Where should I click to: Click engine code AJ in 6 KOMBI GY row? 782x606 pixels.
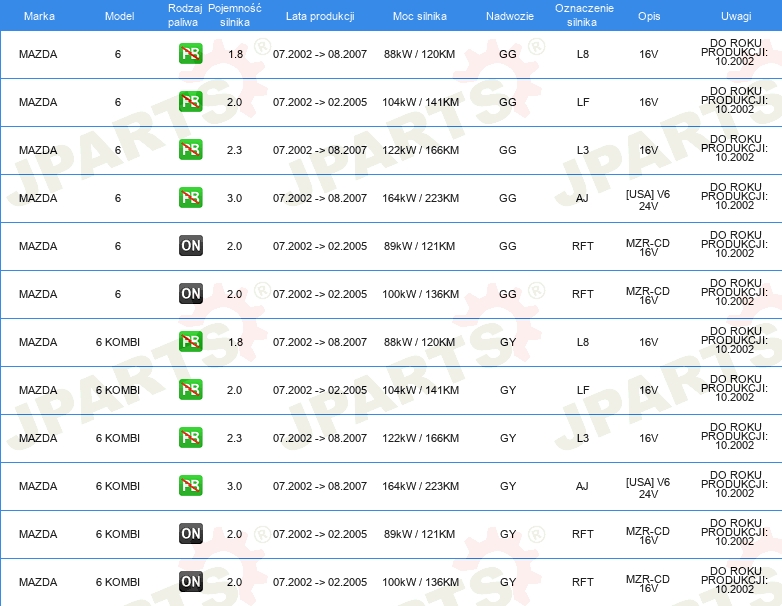click(582, 486)
